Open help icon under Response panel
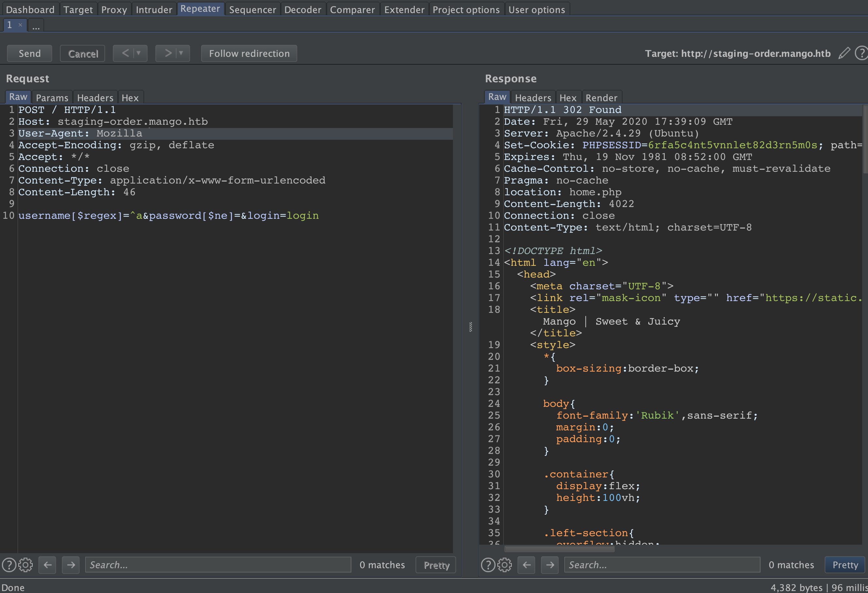 pyautogui.click(x=488, y=565)
